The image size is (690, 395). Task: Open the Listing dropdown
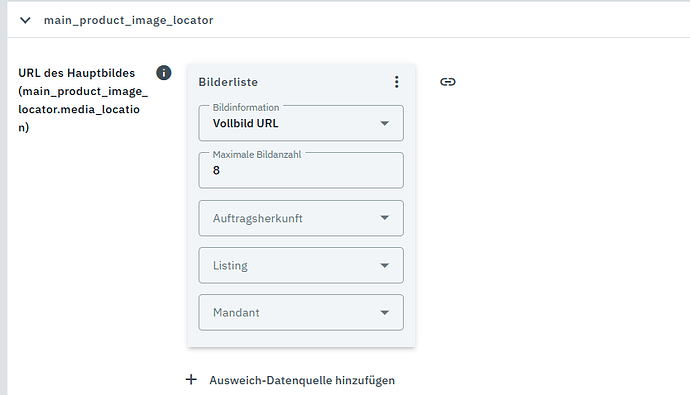click(x=301, y=265)
